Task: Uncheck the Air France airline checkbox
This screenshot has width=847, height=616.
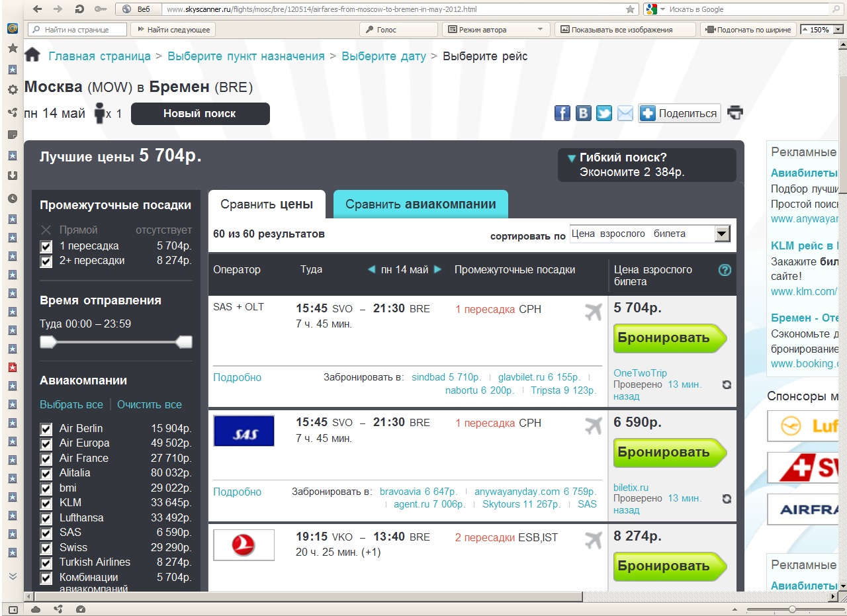Action: pyautogui.click(x=46, y=459)
